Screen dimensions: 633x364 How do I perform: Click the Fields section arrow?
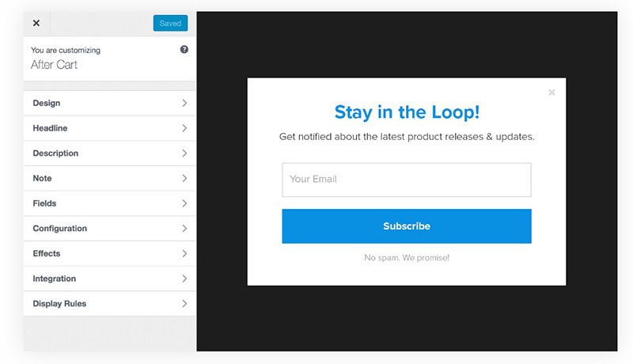pos(184,203)
